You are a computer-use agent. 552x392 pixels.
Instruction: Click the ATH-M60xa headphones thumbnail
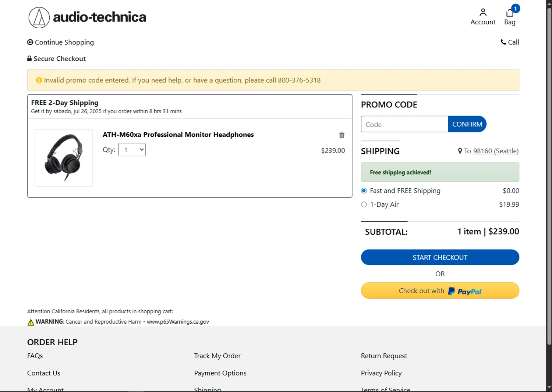pos(64,158)
